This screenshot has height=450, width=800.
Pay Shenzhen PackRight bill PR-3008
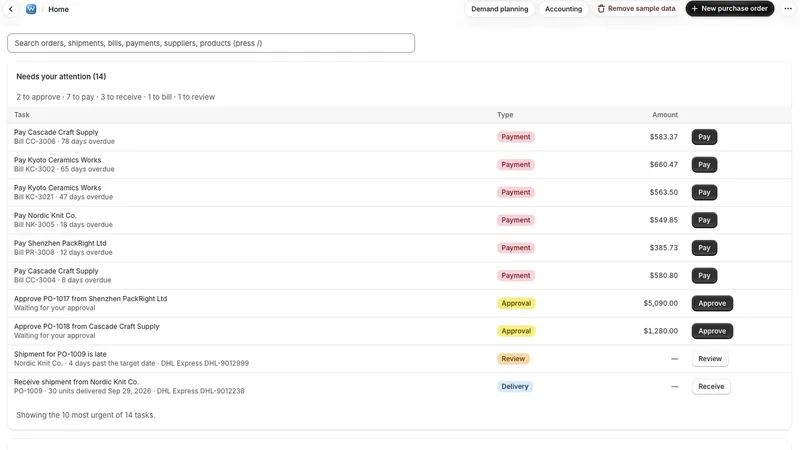click(x=704, y=247)
